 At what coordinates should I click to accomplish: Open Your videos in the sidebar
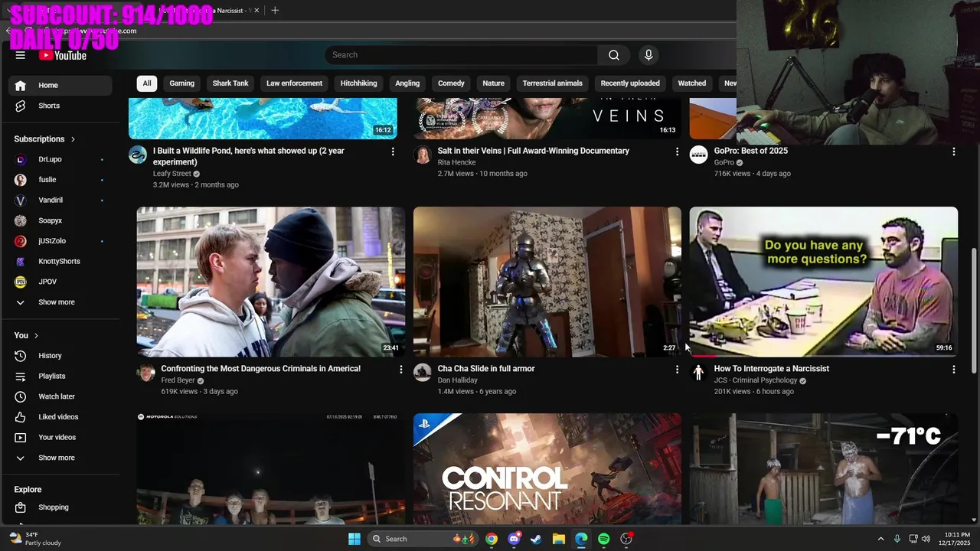[x=60, y=438]
